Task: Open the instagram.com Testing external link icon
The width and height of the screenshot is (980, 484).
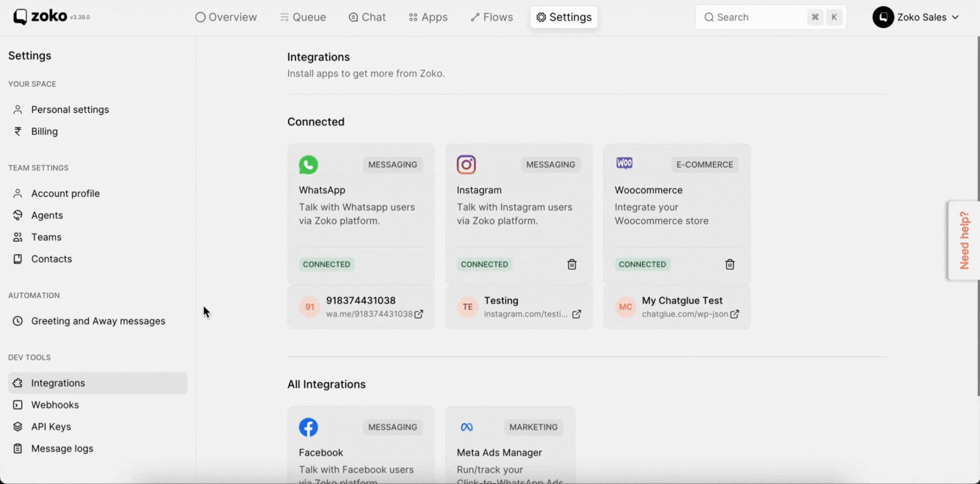Action: 576,314
